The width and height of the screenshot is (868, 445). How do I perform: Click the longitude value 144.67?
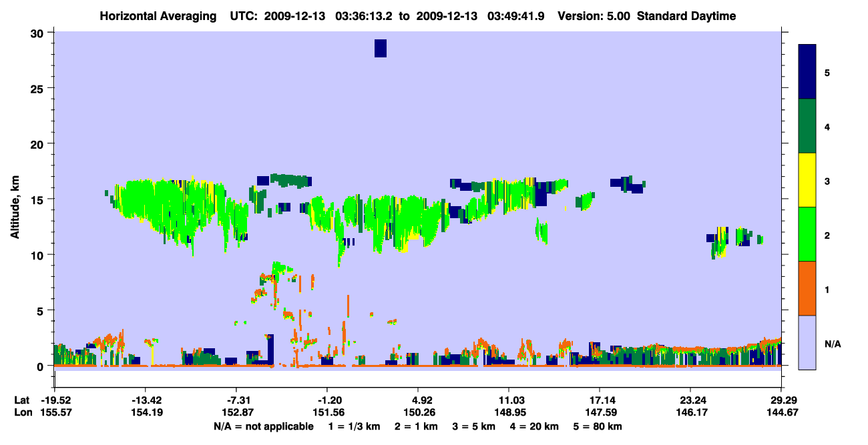pyautogui.click(x=781, y=412)
